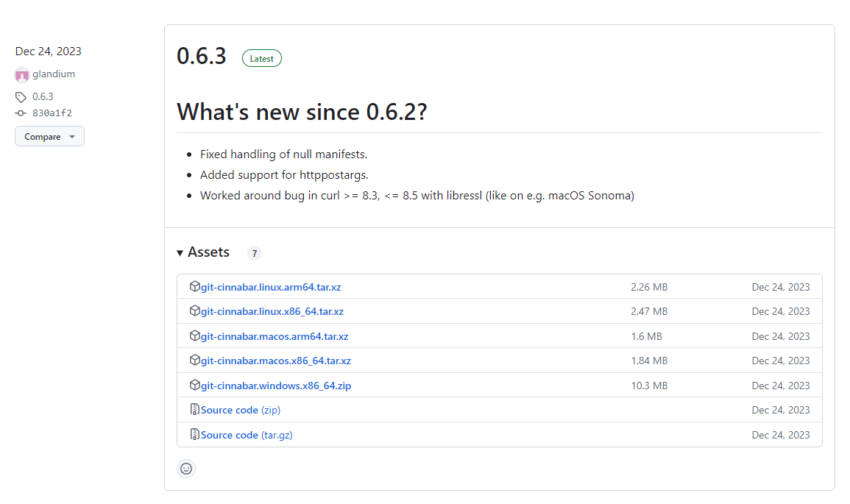This screenshot has height=504, width=850.
Task: Click the package icon for git-cinnabar.macos.arm64.tar.xz
Action: pyautogui.click(x=194, y=336)
